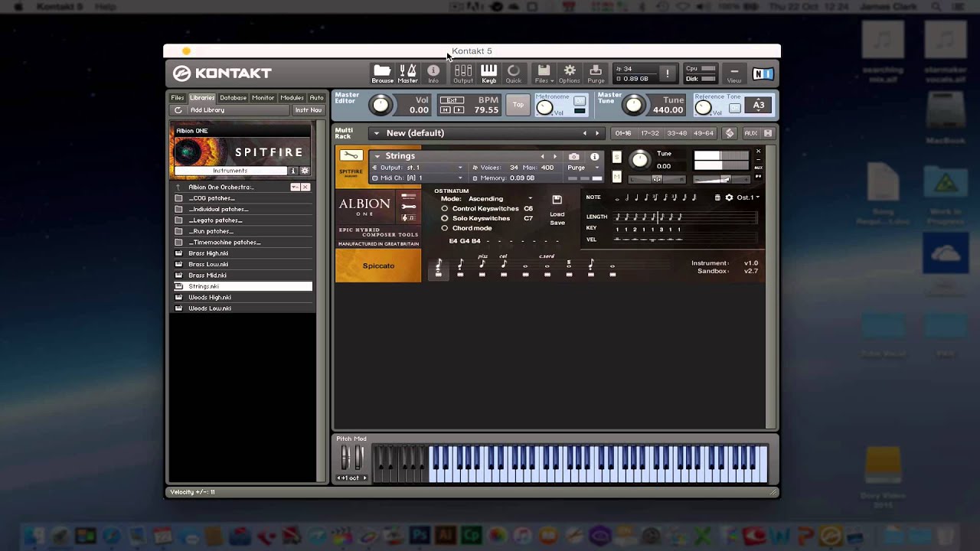Open the Options gear in toolbar
Viewport: 980px width, 551px height.
point(570,73)
